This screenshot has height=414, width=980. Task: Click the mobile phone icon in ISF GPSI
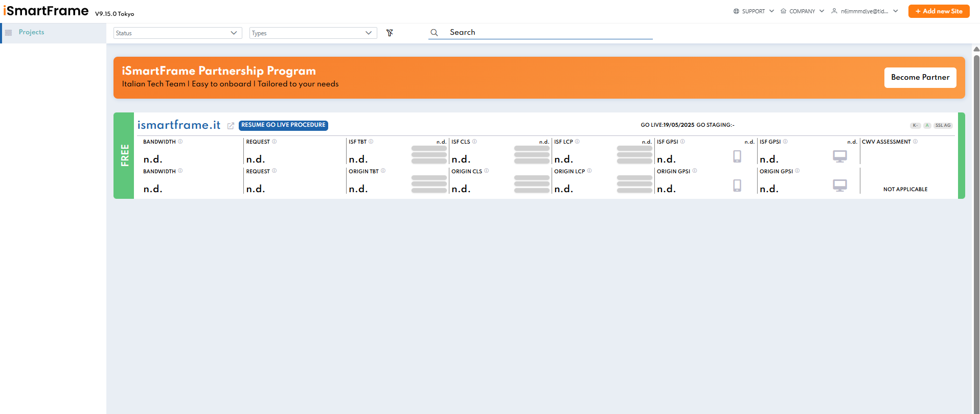pos(737,156)
